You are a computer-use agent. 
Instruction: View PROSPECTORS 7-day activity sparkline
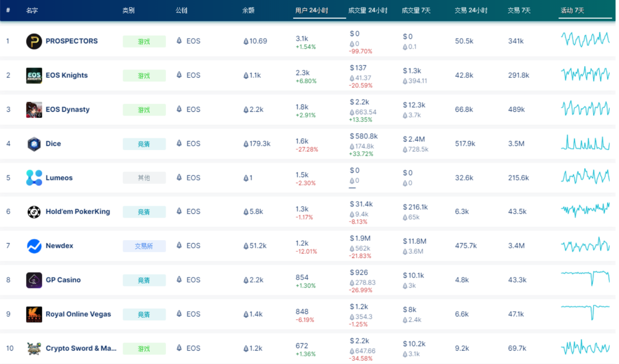point(585,39)
